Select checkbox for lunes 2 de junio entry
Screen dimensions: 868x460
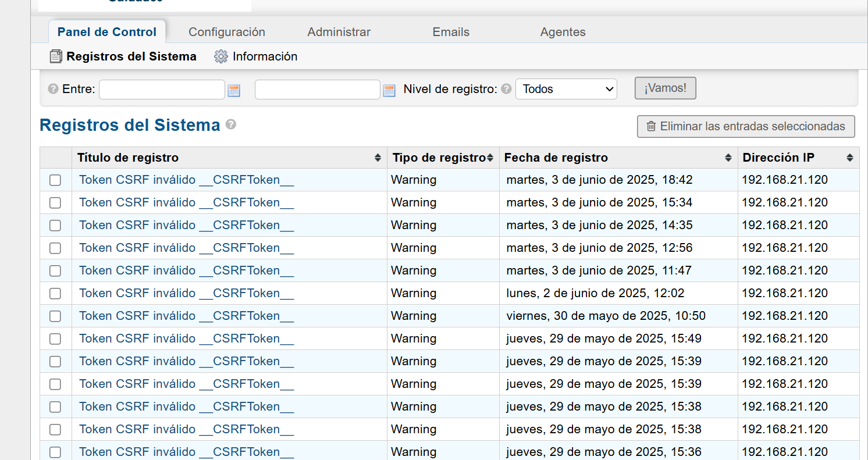[x=55, y=294]
